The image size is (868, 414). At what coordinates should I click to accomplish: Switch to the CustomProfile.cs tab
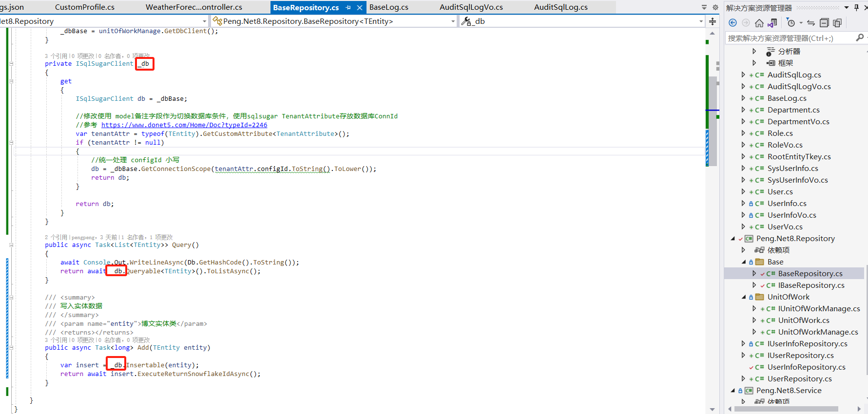(x=85, y=7)
